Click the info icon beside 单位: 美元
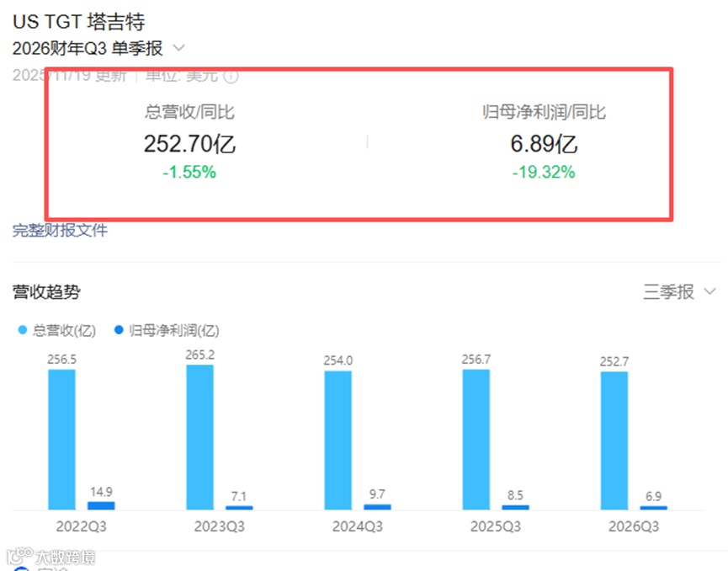Viewport: 728px width, 571px height. pos(231,76)
